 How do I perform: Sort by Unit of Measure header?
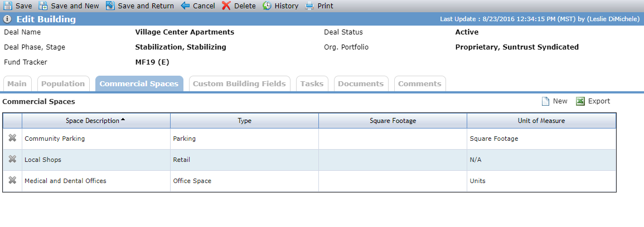tap(541, 121)
